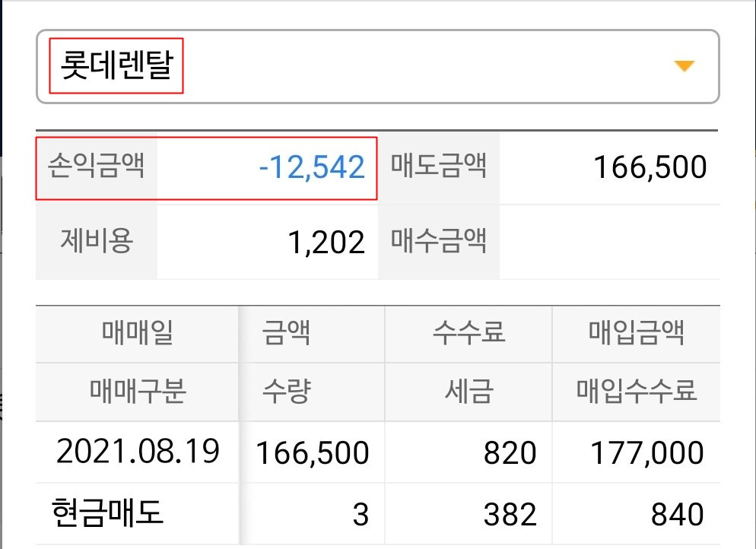This screenshot has width=756, height=549.
Task: Click the 166,500 amount in the trade row
Action: pos(313,453)
